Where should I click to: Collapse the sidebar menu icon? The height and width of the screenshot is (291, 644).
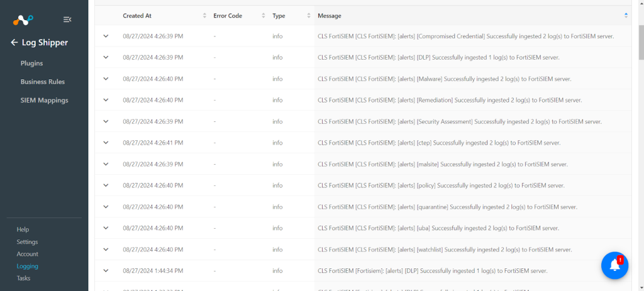click(67, 19)
